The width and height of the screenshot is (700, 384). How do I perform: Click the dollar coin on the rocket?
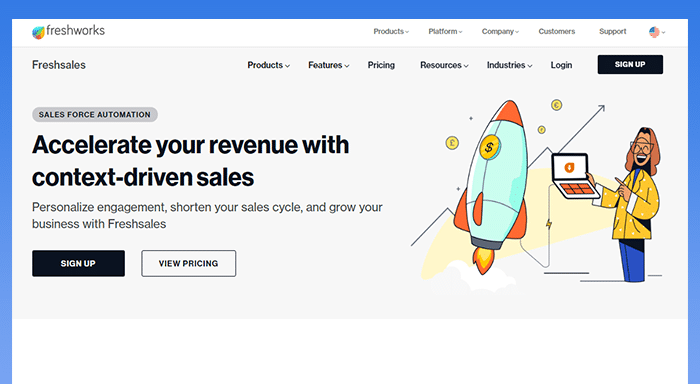point(489,147)
